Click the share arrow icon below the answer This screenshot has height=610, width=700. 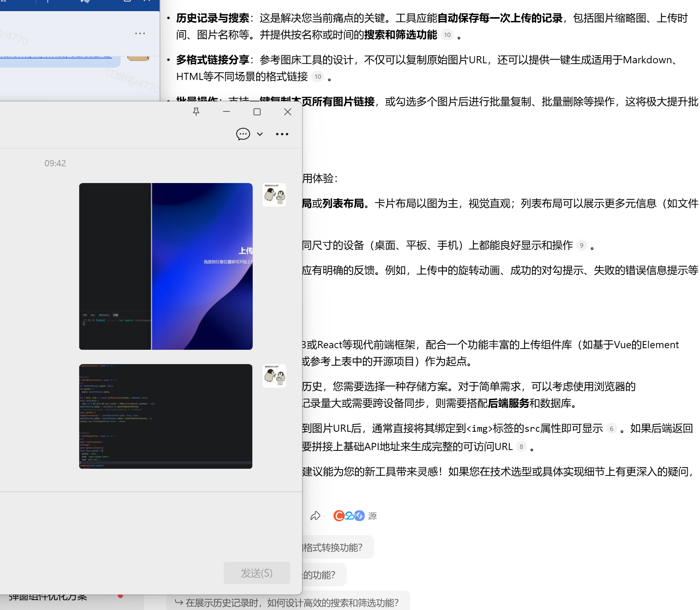click(x=315, y=516)
